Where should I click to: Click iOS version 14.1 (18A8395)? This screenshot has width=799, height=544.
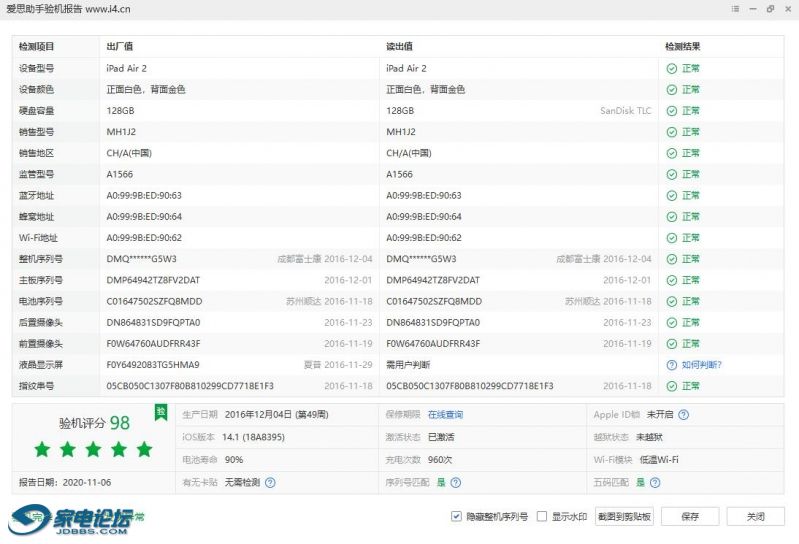click(x=253, y=437)
